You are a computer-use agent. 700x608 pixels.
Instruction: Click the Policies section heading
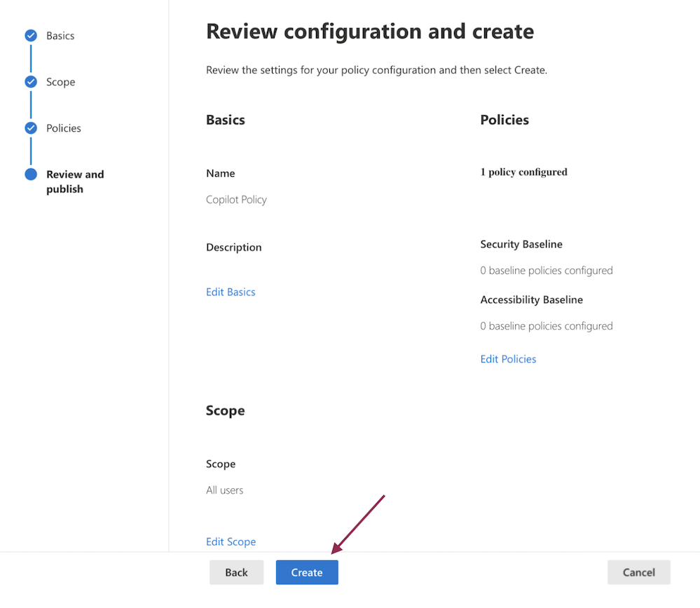point(505,120)
